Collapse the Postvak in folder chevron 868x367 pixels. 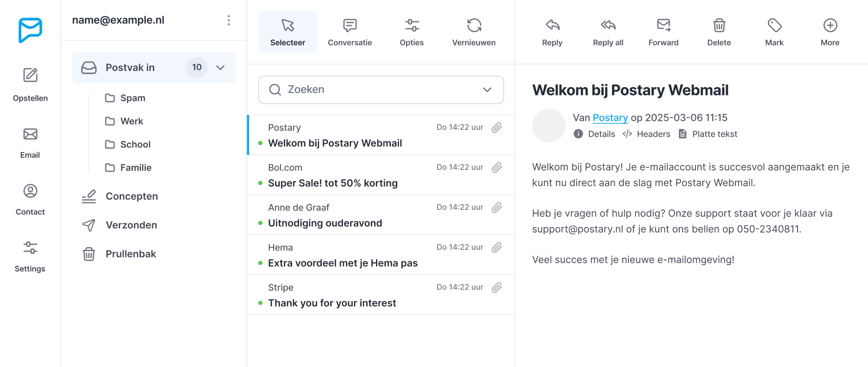(x=221, y=68)
